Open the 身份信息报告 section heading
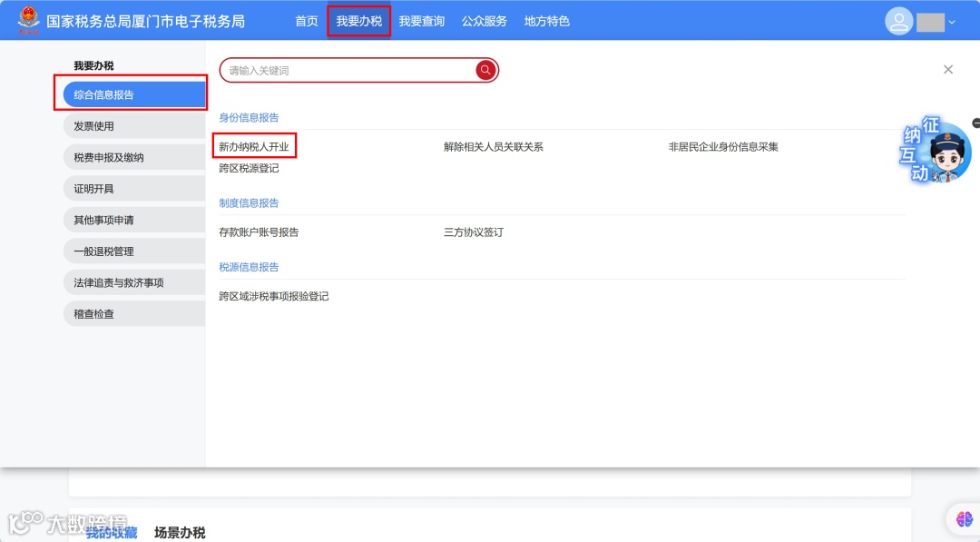Viewport: 980px width, 542px height. coord(249,117)
